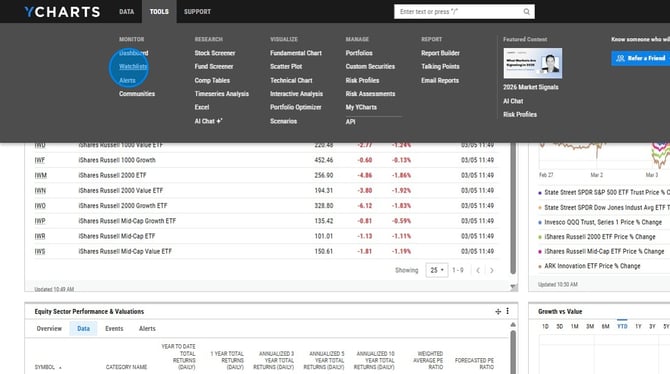
Task: Open the IWM symbol link
Action: [x=41, y=176]
